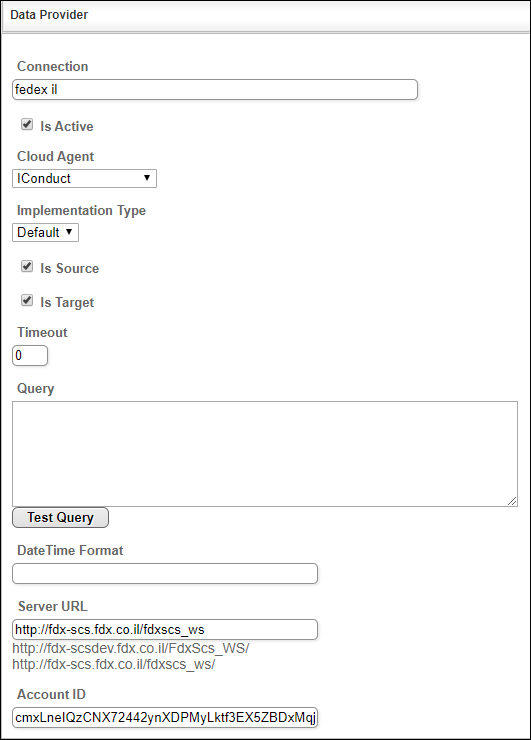
Task: Click the fdx-scsdev.fdx.co.il sample URL text
Action: [x=131, y=648]
